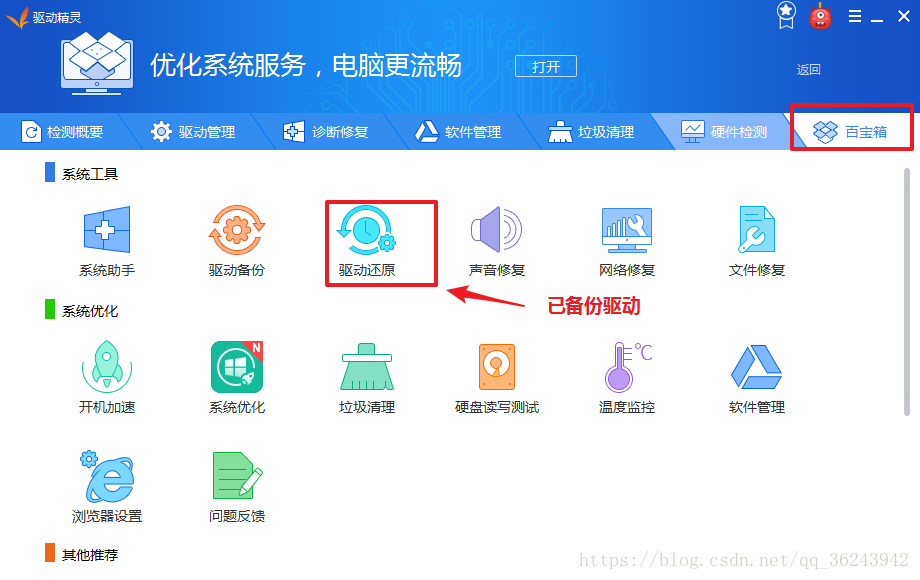Open the hamburger main menu

(x=855, y=16)
